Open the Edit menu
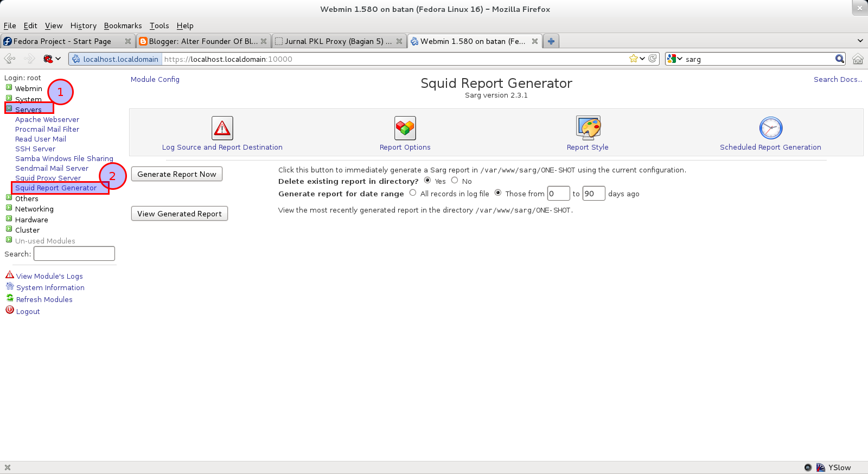The width and height of the screenshot is (868, 474). pyautogui.click(x=30, y=25)
